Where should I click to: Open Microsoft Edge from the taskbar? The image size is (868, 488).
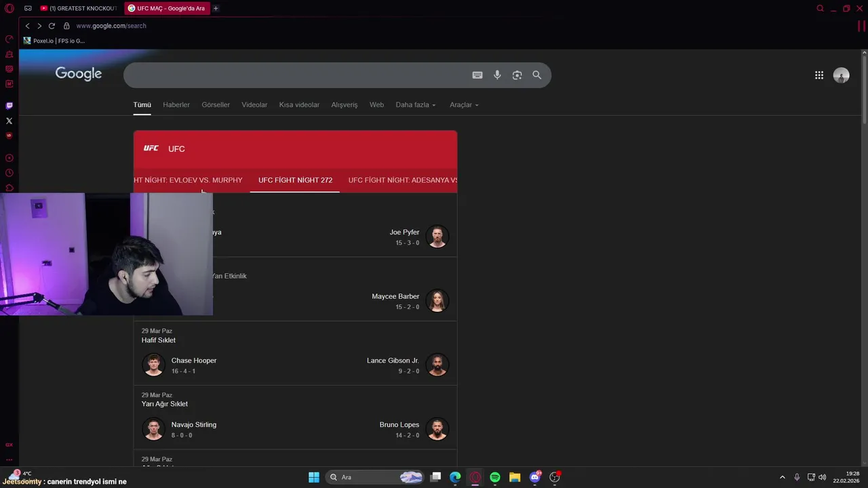coord(455,477)
